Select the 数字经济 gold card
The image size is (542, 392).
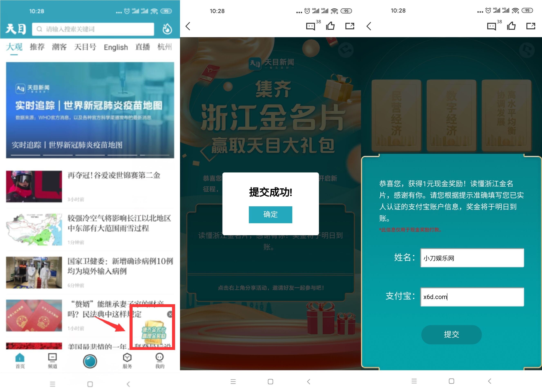[451, 115]
